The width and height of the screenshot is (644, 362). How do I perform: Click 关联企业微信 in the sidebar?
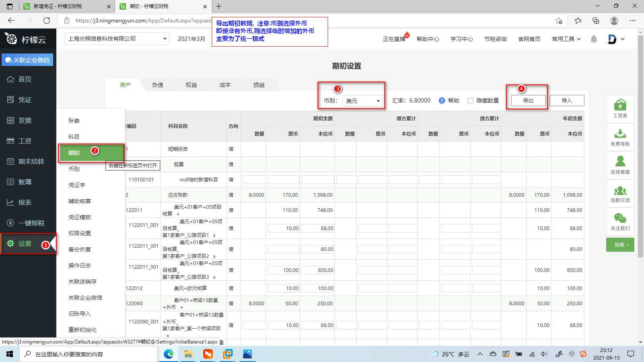(x=27, y=60)
